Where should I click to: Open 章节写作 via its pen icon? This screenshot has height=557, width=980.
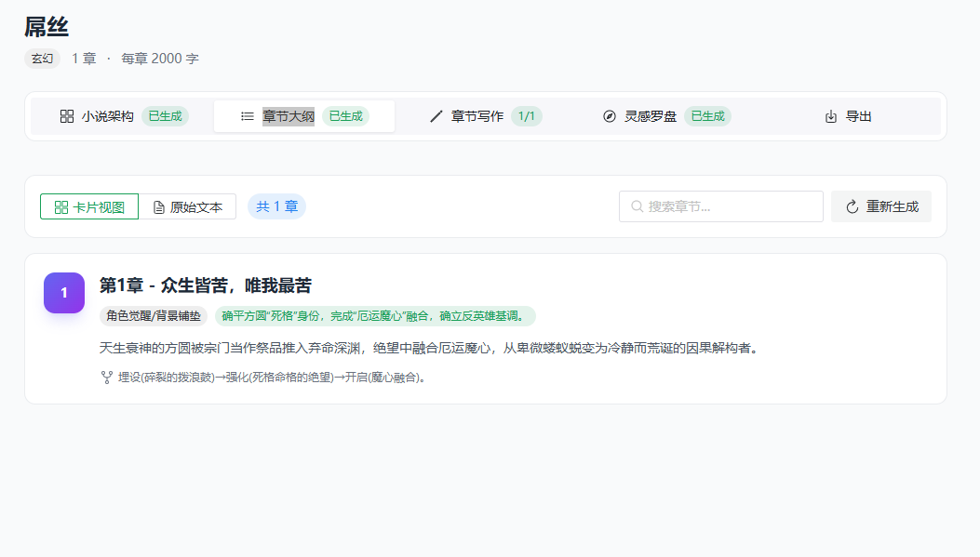[x=436, y=115]
